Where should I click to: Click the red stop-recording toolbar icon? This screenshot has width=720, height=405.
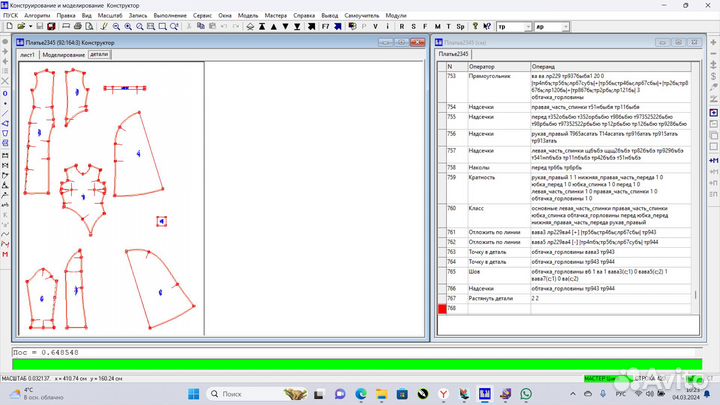point(50,27)
